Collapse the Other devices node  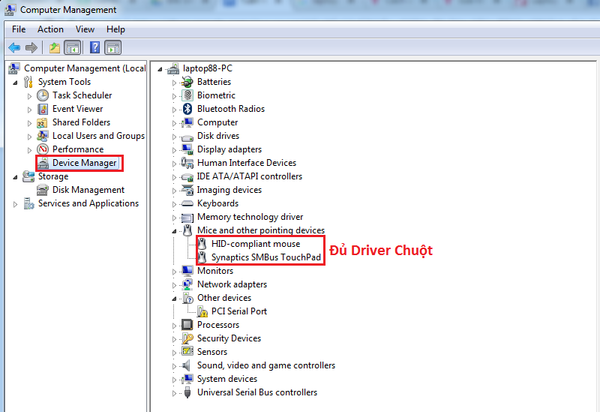174,298
